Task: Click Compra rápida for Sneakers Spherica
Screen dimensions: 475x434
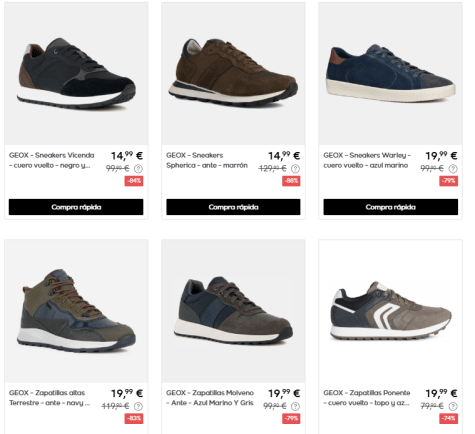Action: click(x=233, y=207)
